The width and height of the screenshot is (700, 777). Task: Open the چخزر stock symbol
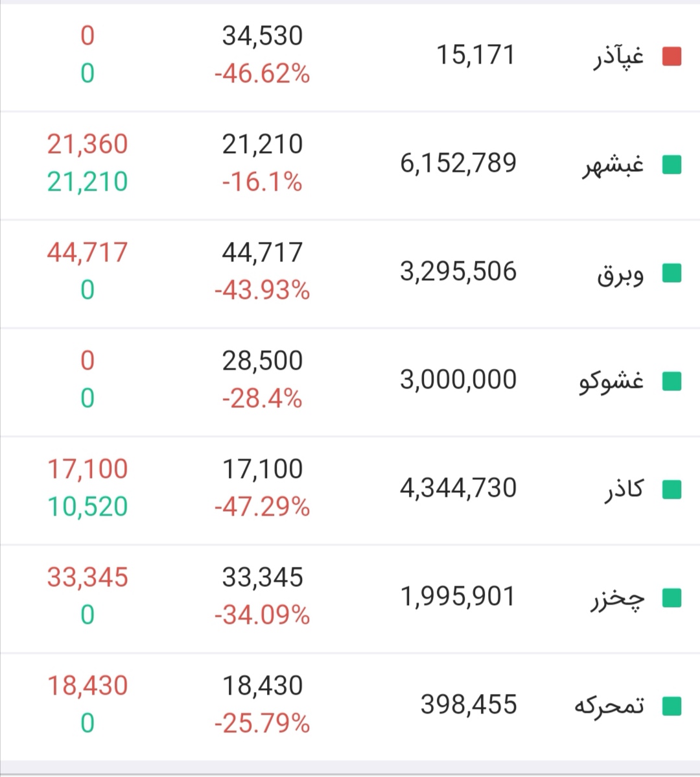pyautogui.click(x=617, y=599)
